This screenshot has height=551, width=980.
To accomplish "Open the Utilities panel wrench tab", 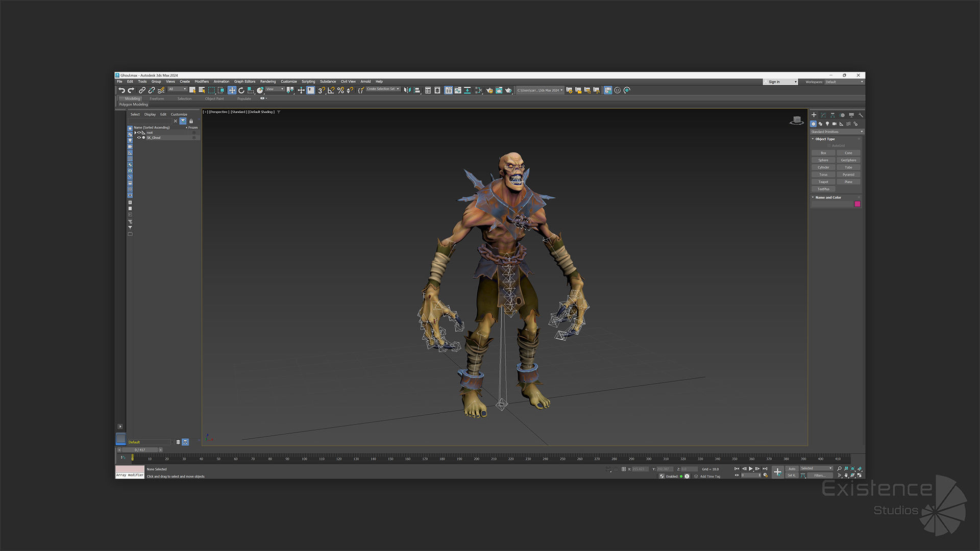I will pyautogui.click(x=861, y=115).
